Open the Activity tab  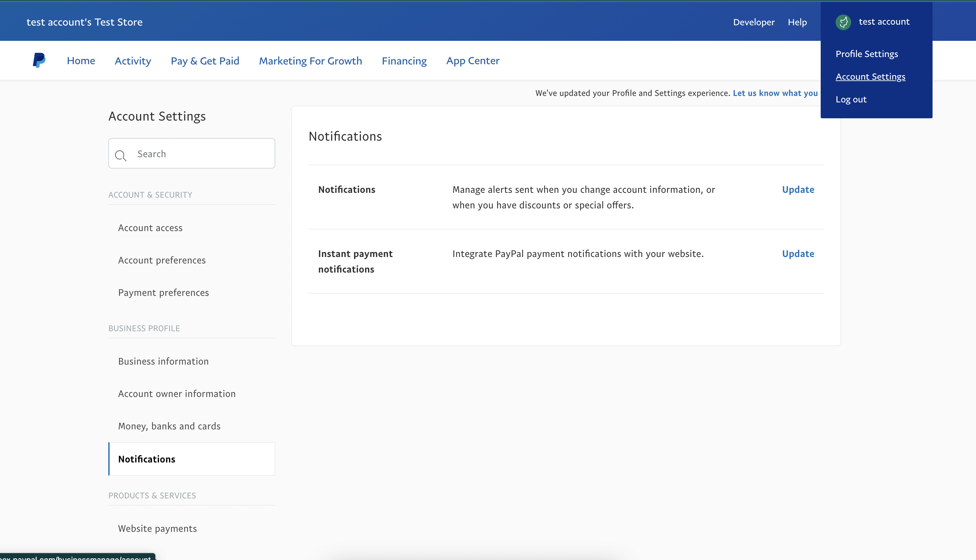coord(133,61)
